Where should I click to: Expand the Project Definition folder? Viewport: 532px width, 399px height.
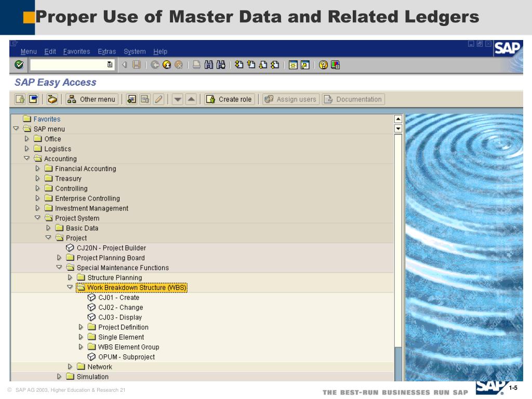(81, 327)
